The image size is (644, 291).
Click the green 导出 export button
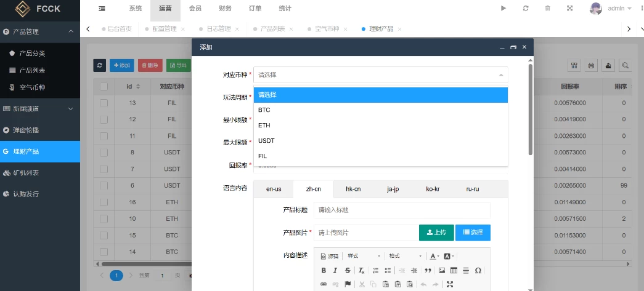178,65
